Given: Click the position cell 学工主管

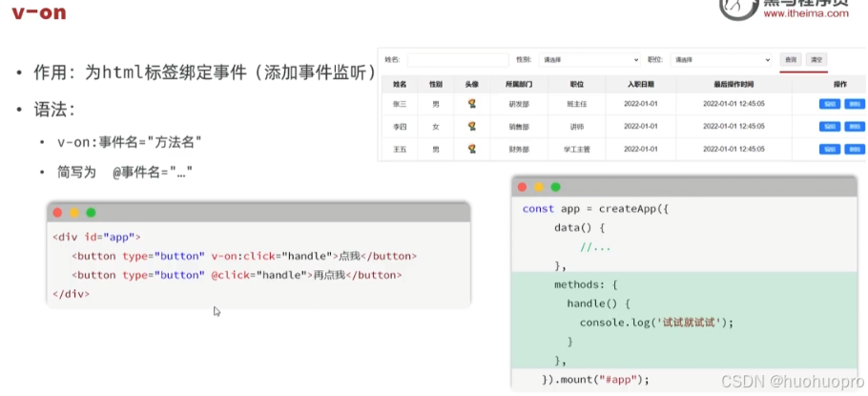Looking at the screenshot, I should click(x=577, y=149).
